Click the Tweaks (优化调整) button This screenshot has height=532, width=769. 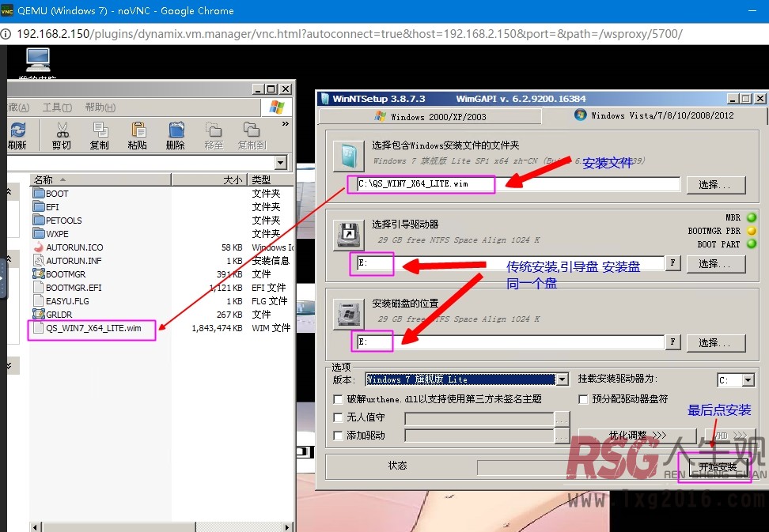tap(637, 435)
